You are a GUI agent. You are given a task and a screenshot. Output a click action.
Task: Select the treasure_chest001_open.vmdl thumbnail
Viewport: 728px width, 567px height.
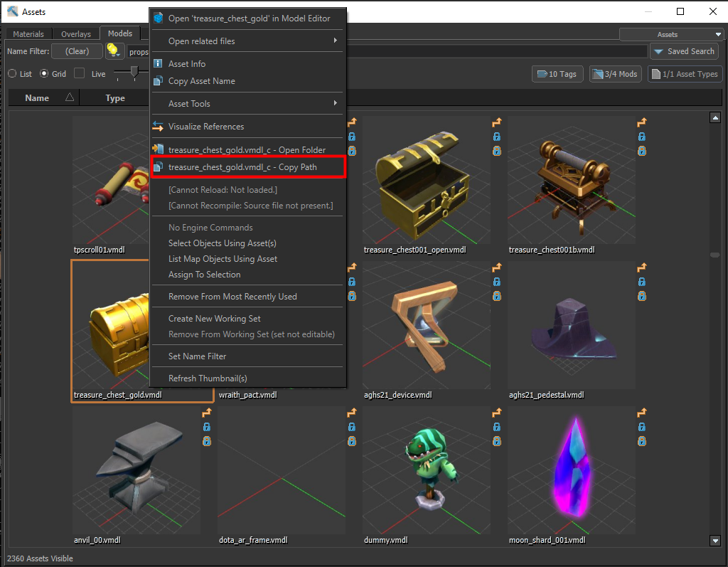[427, 180]
